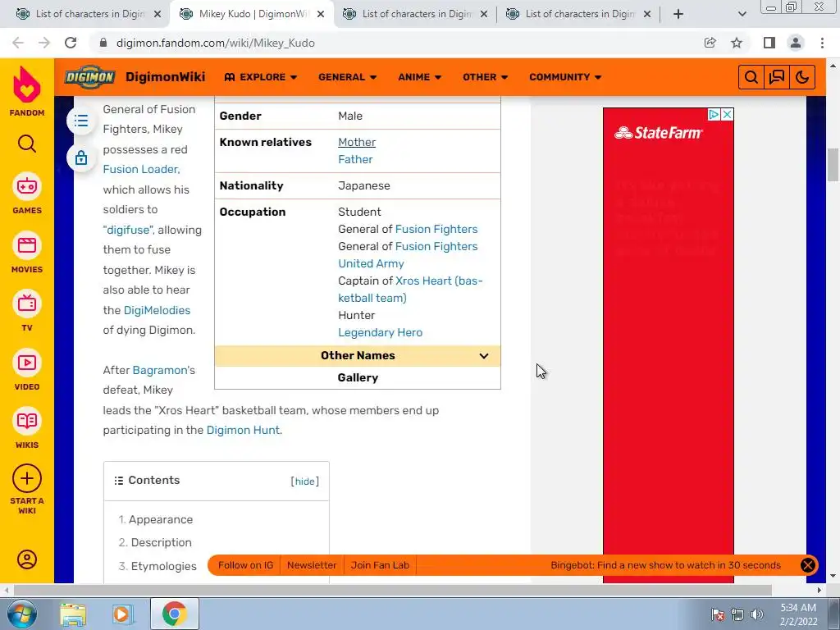Screen dimensions: 840x630
Task: Open Legendary Hero link
Action: click(381, 333)
